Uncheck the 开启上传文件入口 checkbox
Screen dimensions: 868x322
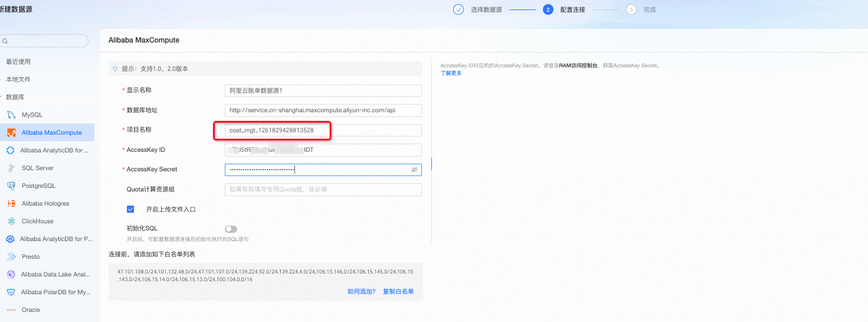pyautogui.click(x=130, y=209)
